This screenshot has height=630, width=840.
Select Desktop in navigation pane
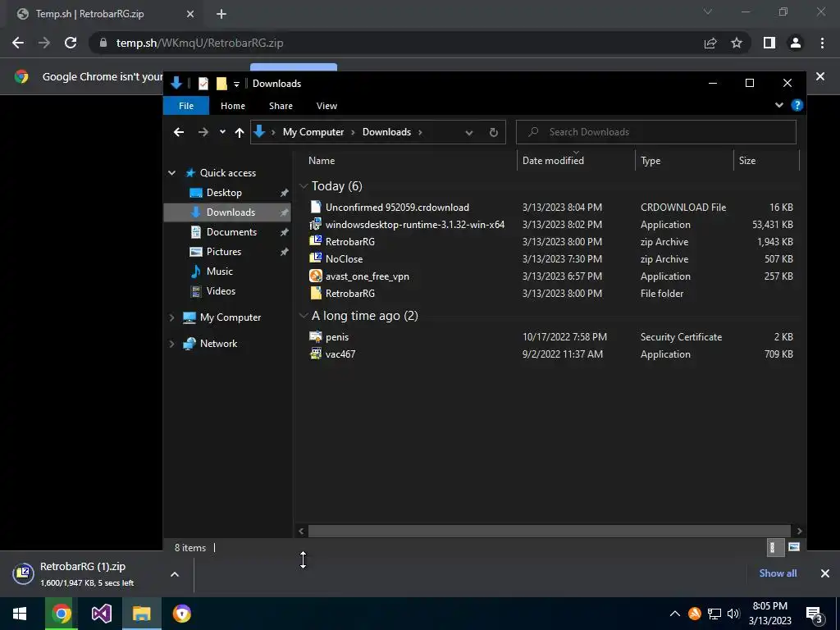[224, 193]
